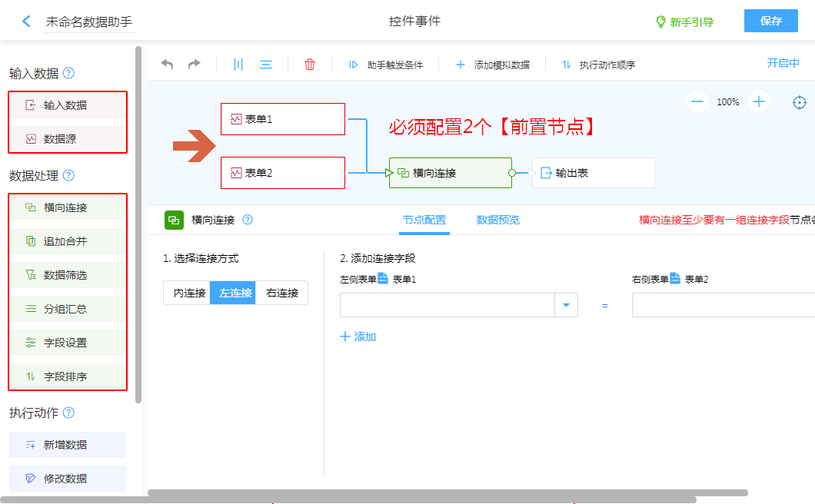Open 执行动作顺序 in the toolbar
The height and width of the screenshot is (504, 815).
point(598,65)
